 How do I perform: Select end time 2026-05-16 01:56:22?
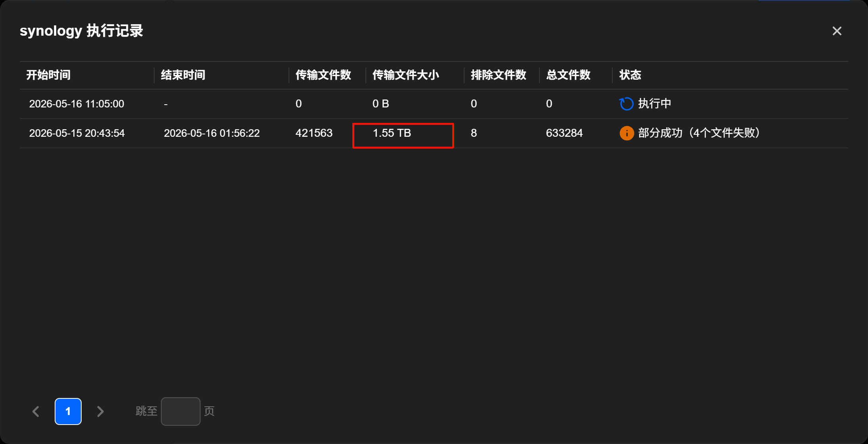(x=212, y=133)
